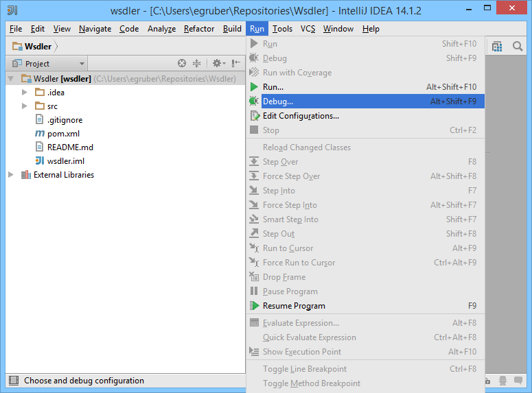This screenshot has height=393, width=532.
Task: Expand External Libraries tree node
Action: pos(11,175)
